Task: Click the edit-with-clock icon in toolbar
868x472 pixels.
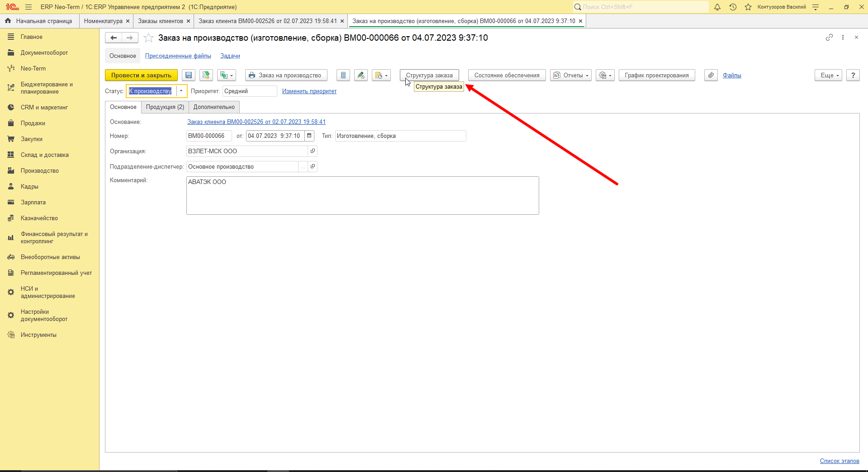Action: (361, 76)
